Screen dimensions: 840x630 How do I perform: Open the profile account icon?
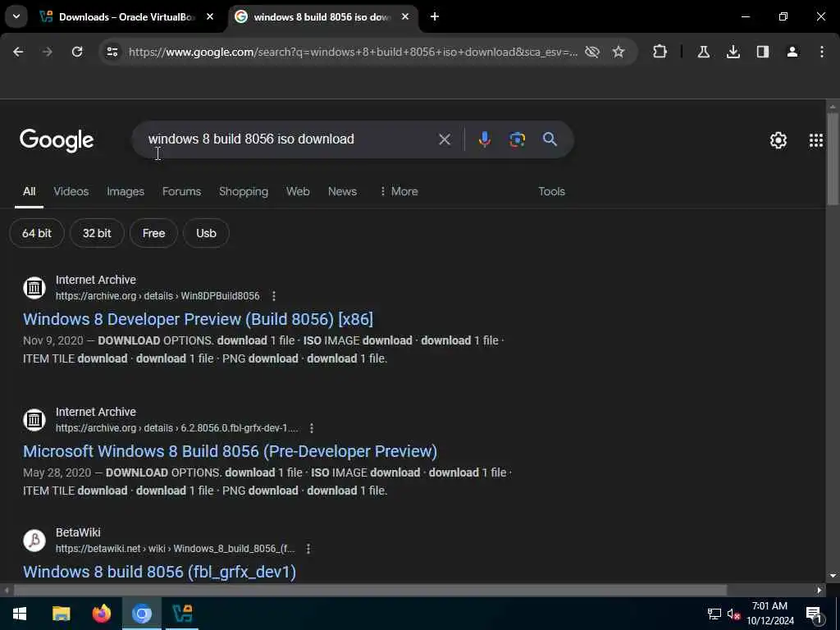coord(792,52)
